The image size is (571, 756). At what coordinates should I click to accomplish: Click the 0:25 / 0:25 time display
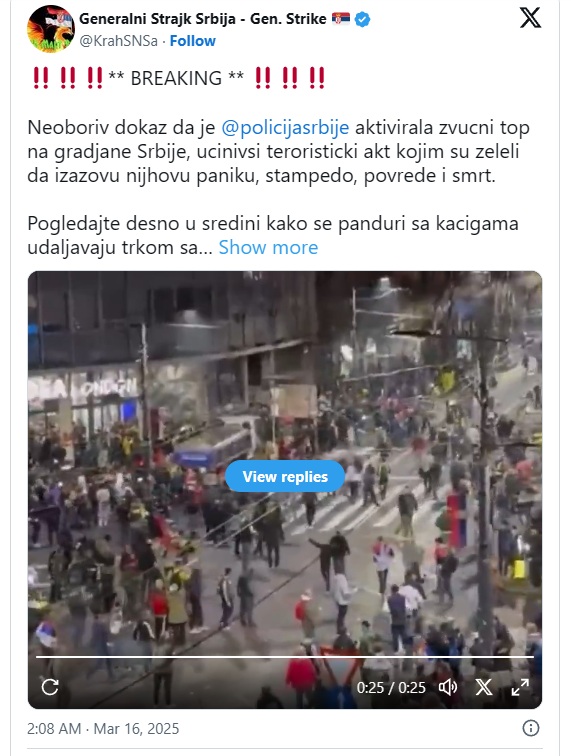point(391,688)
